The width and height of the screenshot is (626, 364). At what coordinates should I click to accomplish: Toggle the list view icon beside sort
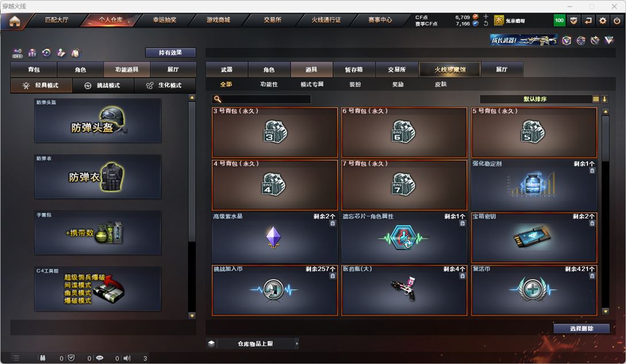tap(596, 99)
